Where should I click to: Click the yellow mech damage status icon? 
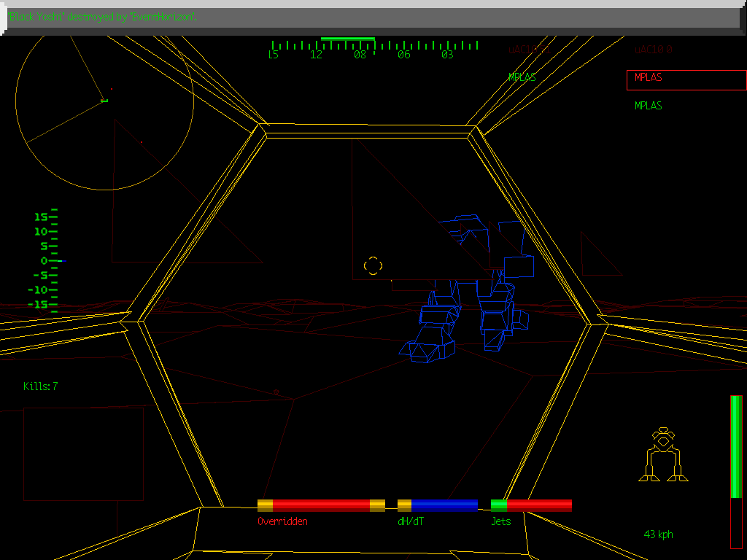click(x=663, y=455)
